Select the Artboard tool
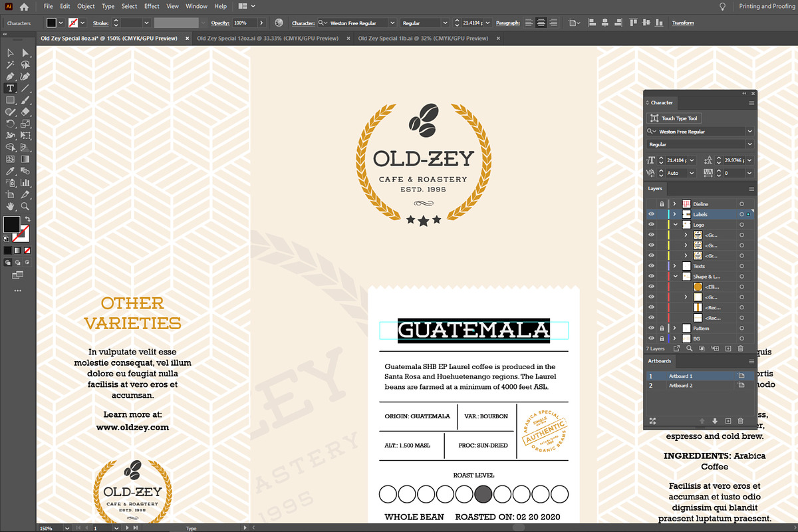Viewport: 798px width, 532px height. coord(10,194)
